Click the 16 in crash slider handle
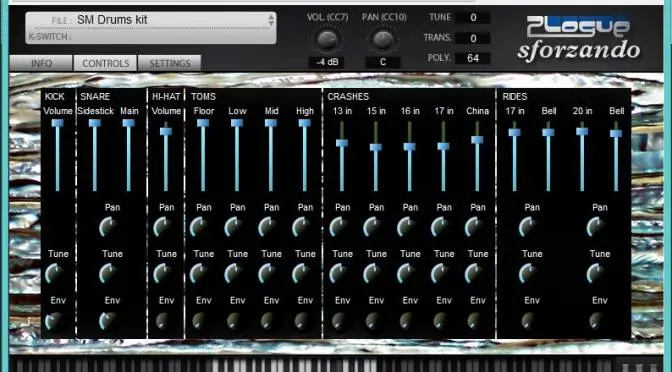The image size is (672, 372). click(x=410, y=147)
